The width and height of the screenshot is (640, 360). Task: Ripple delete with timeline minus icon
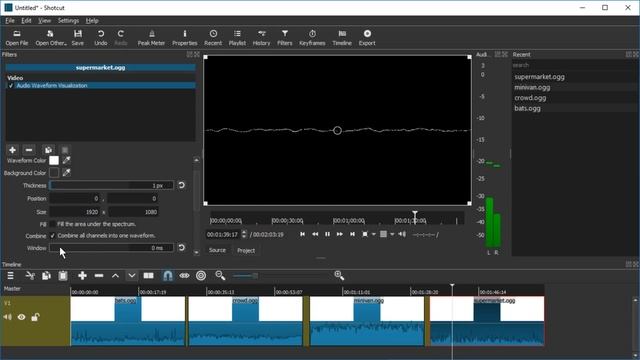point(99,276)
